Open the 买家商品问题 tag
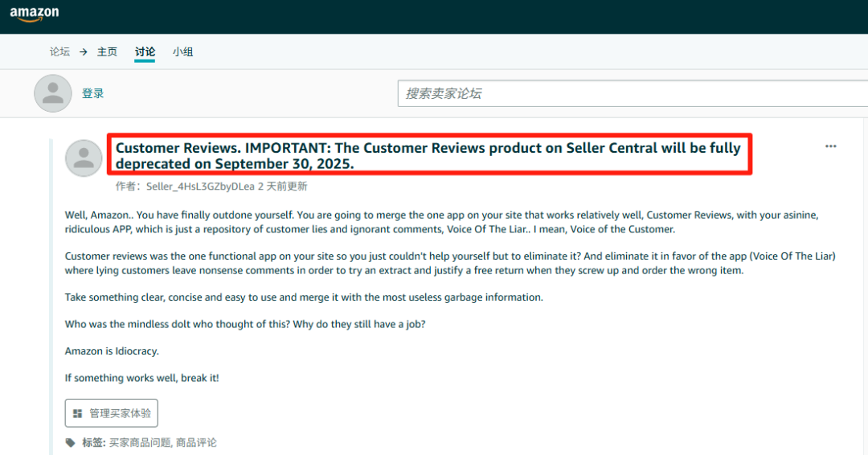The height and width of the screenshot is (455, 868). click(140, 442)
